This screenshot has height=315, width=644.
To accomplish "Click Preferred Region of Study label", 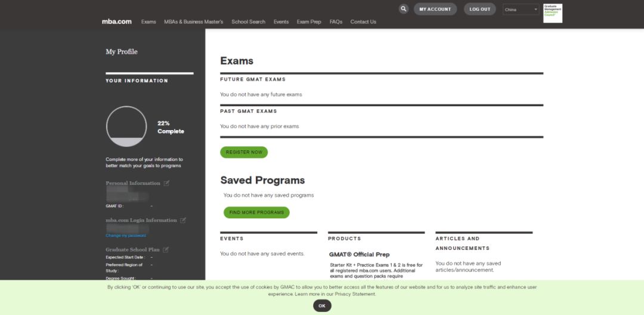I will tap(124, 268).
